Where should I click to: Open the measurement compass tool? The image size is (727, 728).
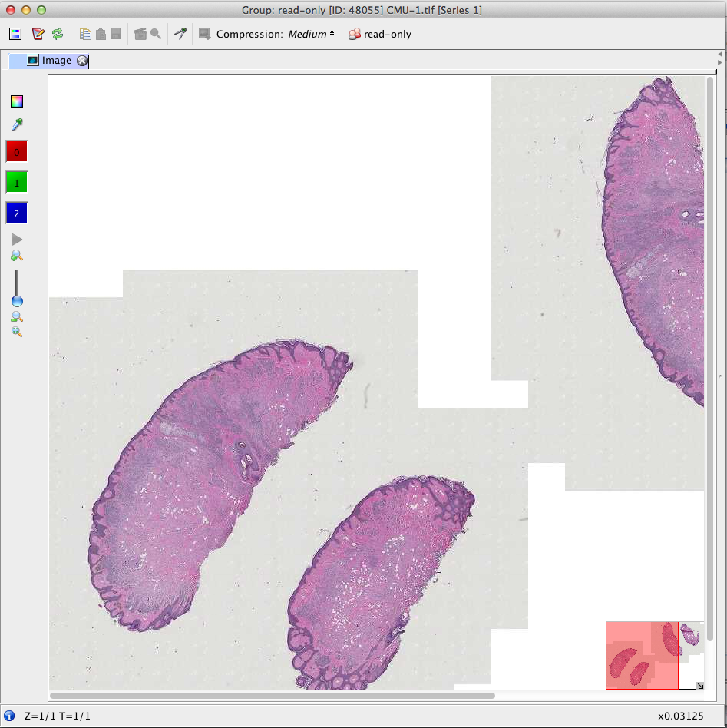point(180,34)
